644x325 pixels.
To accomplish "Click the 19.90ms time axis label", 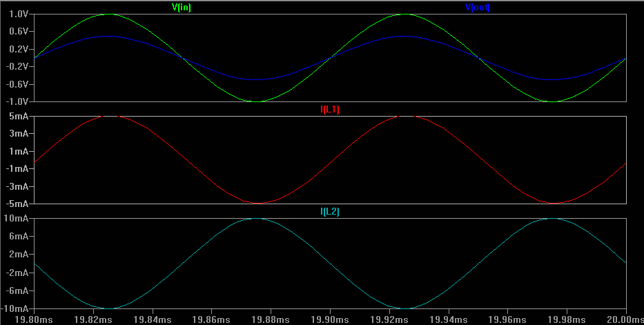I will (330, 319).
